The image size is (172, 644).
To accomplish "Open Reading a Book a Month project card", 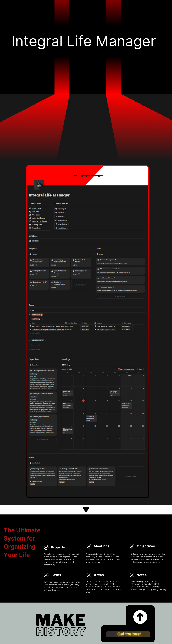I will coord(81,263).
